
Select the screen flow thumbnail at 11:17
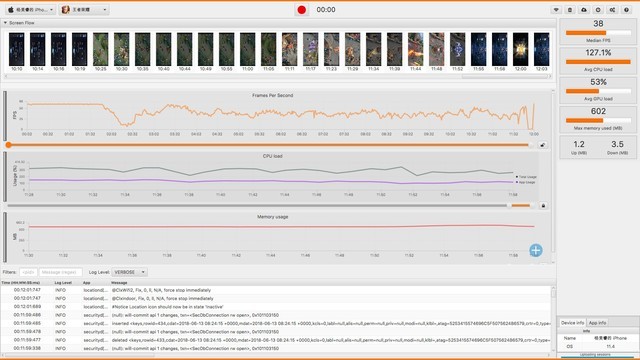point(311,49)
